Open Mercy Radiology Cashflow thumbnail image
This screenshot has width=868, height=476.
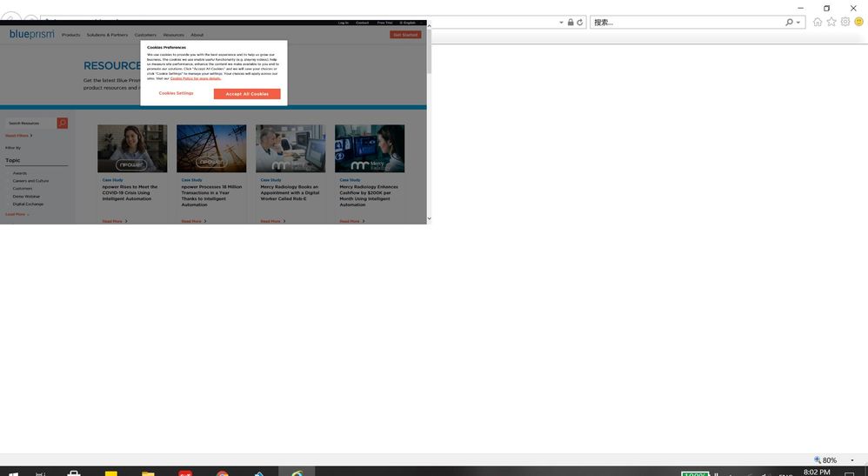[x=370, y=149]
